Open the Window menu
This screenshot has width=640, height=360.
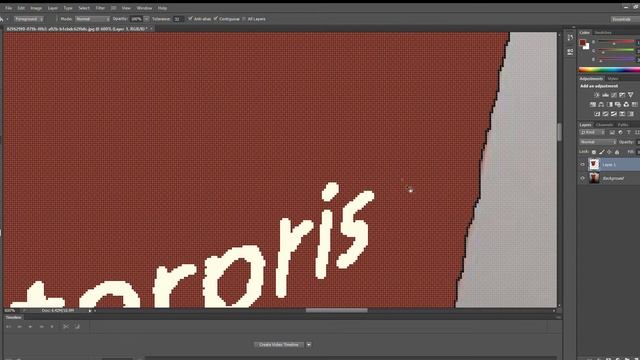(x=144, y=8)
